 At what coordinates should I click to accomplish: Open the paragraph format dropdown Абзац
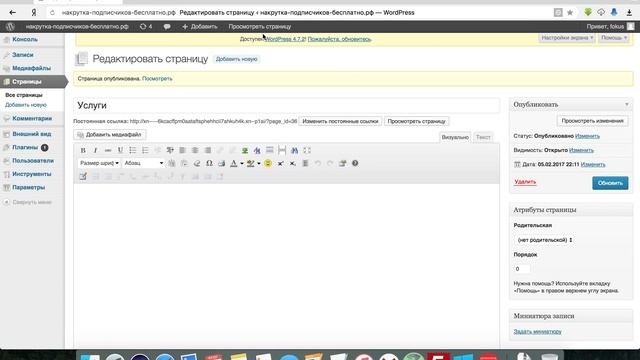144,163
